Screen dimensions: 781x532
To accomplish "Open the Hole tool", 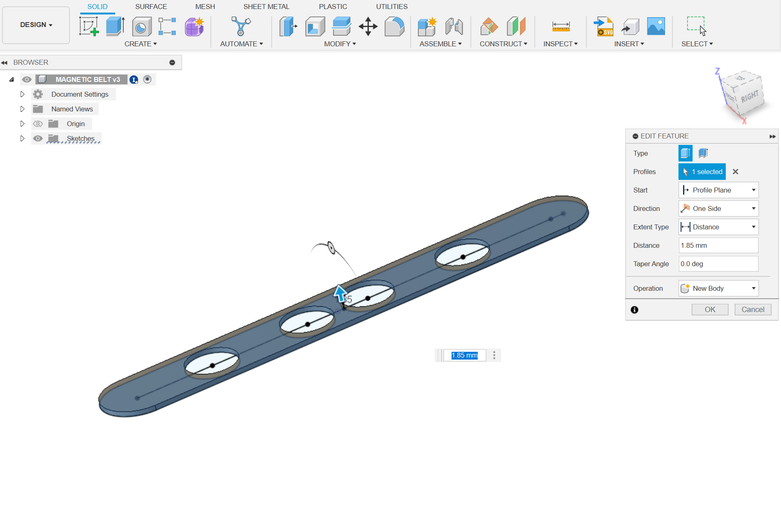I will pyautogui.click(x=141, y=26).
